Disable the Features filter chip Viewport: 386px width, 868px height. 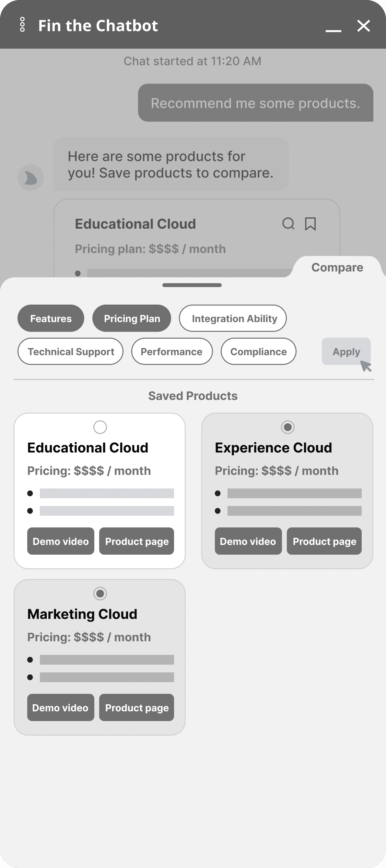tap(51, 319)
